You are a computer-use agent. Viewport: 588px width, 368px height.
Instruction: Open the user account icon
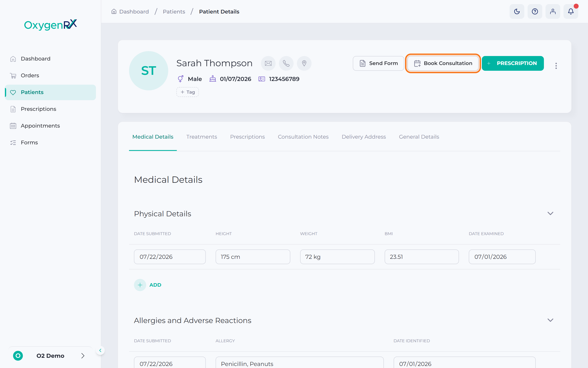(x=553, y=11)
